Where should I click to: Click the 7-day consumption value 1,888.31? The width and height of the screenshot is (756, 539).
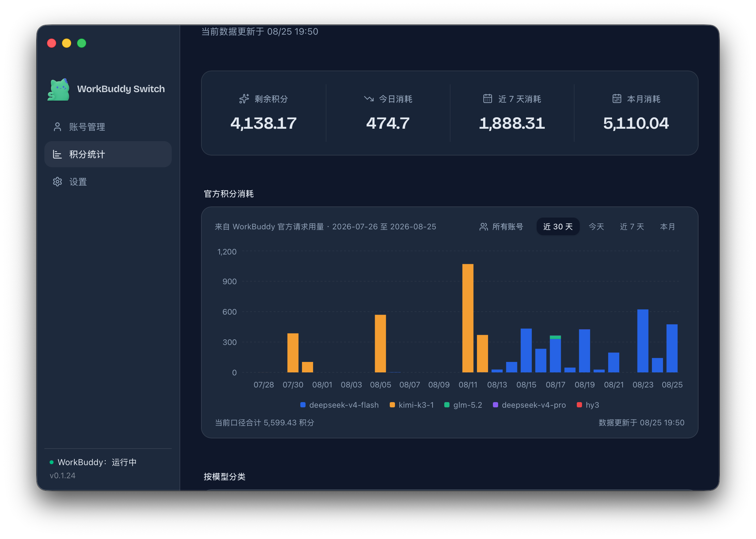pos(512,123)
